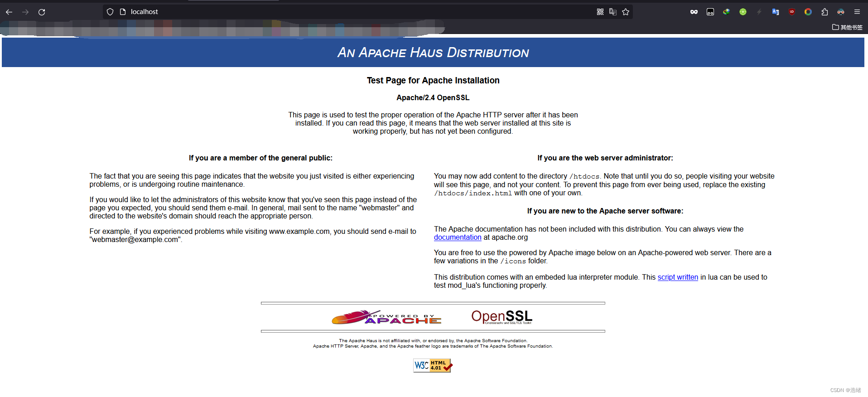Screen dimensions: 868x397
Task: Reload the localhost page
Action: (42, 12)
